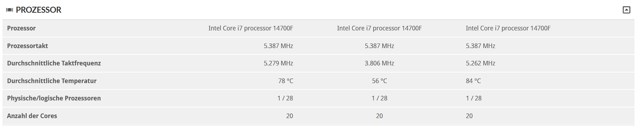
Task: Click the Physische/logische Prozessoren label
Action: tap(54, 98)
